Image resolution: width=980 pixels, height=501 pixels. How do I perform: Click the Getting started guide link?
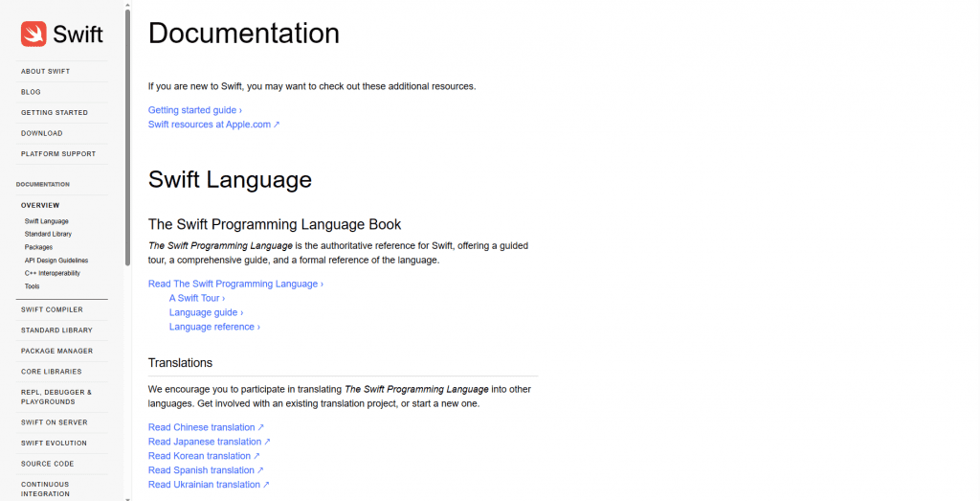click(x=195, y=110)
